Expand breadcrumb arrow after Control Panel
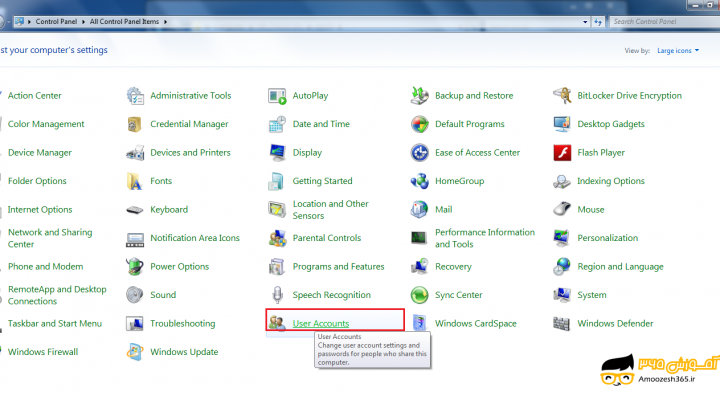Screen dimensions: 720x400 coord(83,22)
